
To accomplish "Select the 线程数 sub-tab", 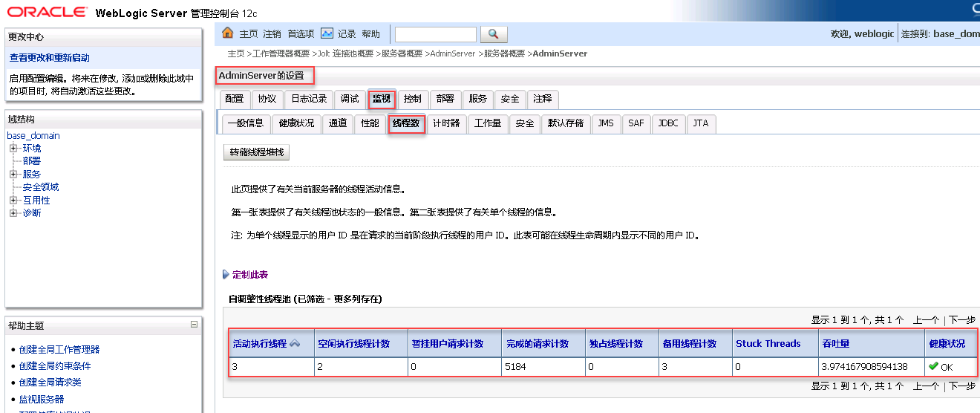I will coord(407,123).
